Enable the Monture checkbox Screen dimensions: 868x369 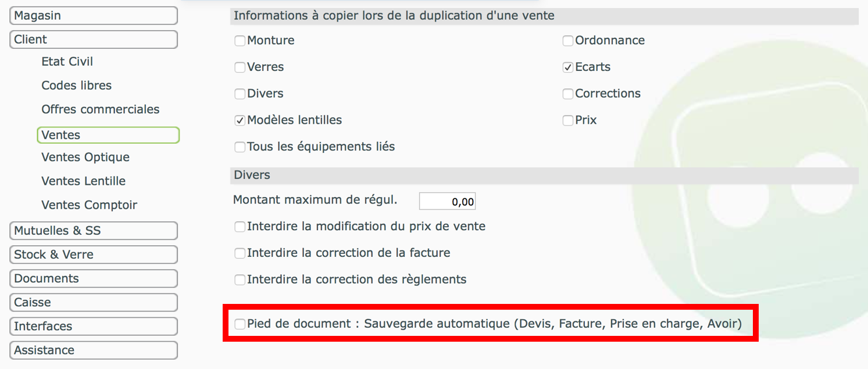[240, 41]
